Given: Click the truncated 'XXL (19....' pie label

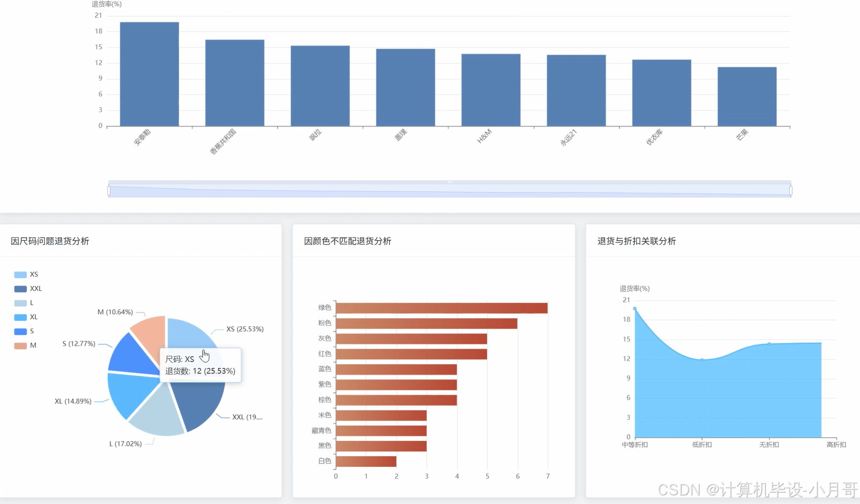Looking at the screenshot, I should pos(247,417).
